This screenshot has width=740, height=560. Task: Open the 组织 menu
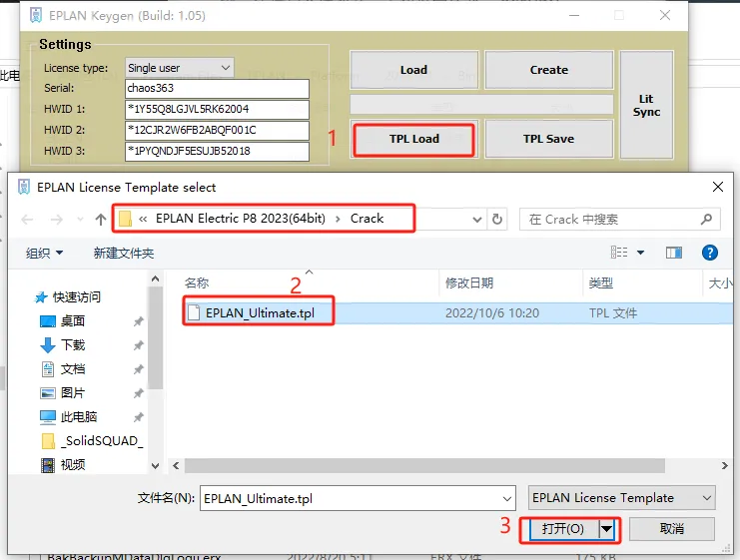(44, 254)
